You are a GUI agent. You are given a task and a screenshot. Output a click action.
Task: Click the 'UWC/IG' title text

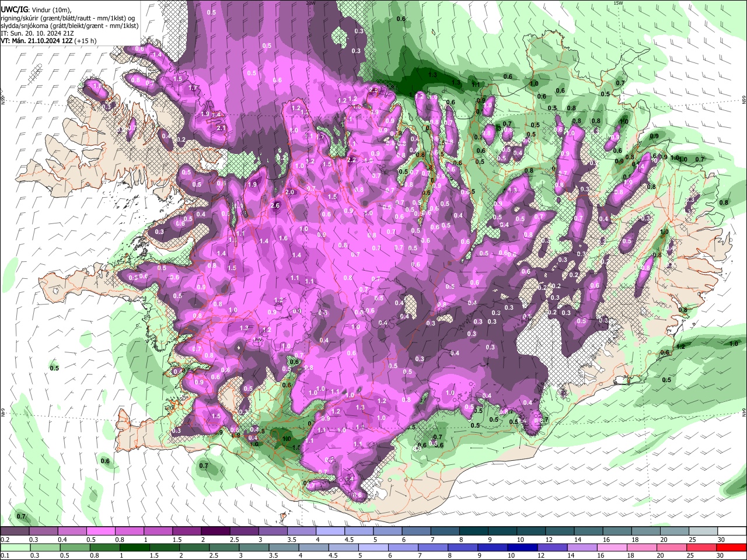14,10
